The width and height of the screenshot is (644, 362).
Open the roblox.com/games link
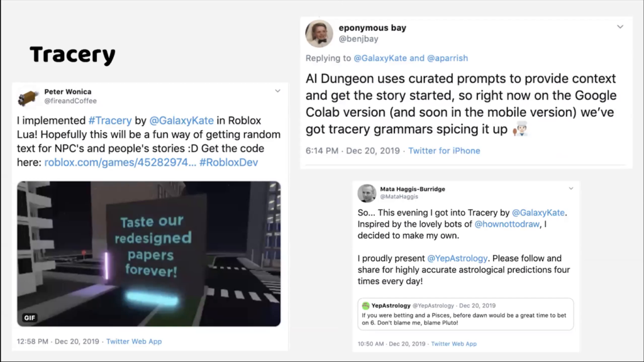click(120, 163)
